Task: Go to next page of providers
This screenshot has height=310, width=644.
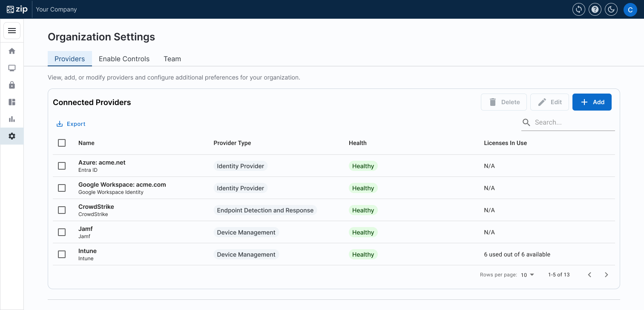Action: point(607,275)
